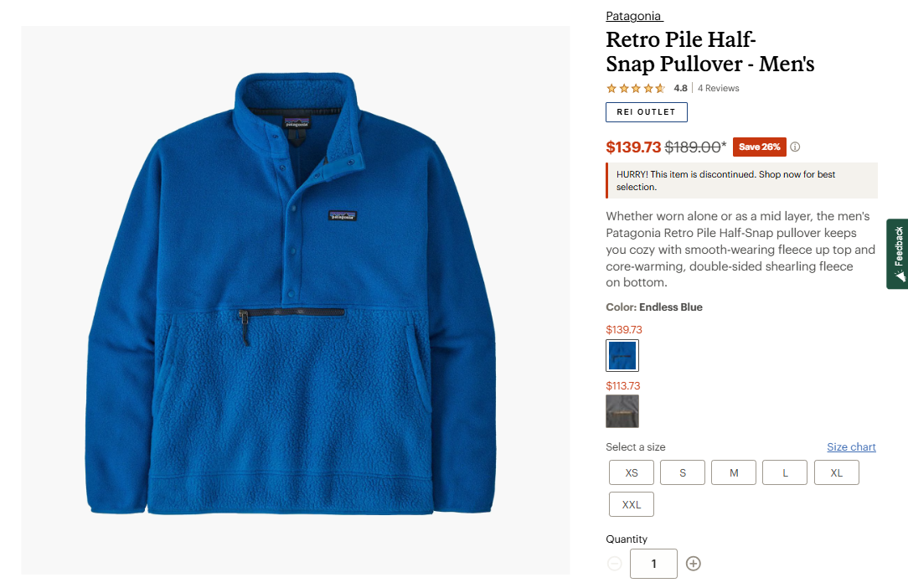Increase quantity with the plus icon

tap(694, 563)
